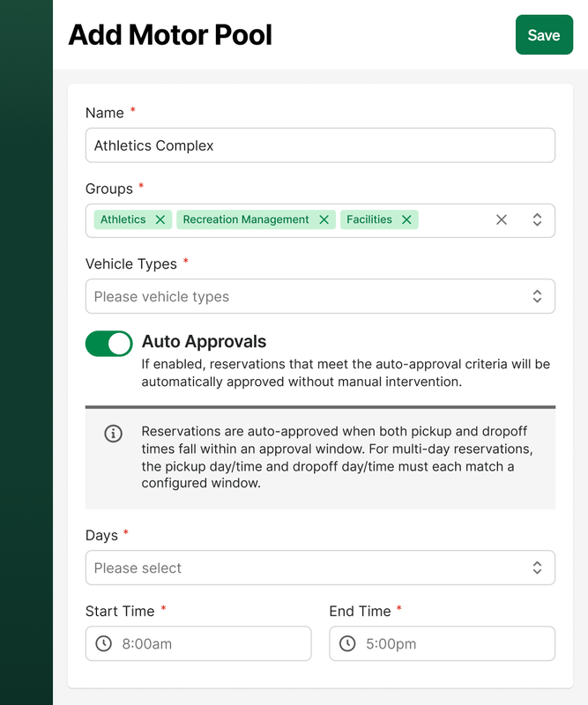The height and width of the screenshot is (705, 588).
Task: Click clock icon in Start Time
Action: (103, 643)
